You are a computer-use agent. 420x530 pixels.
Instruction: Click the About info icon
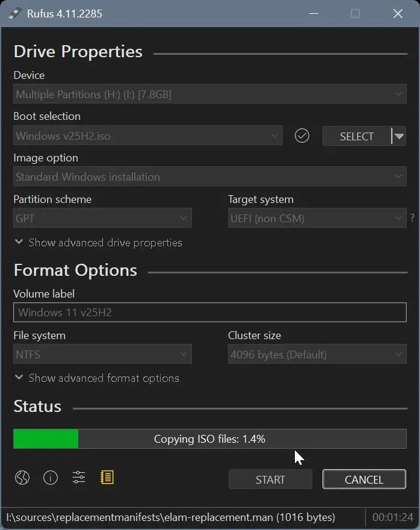click(x=51, y=478)
